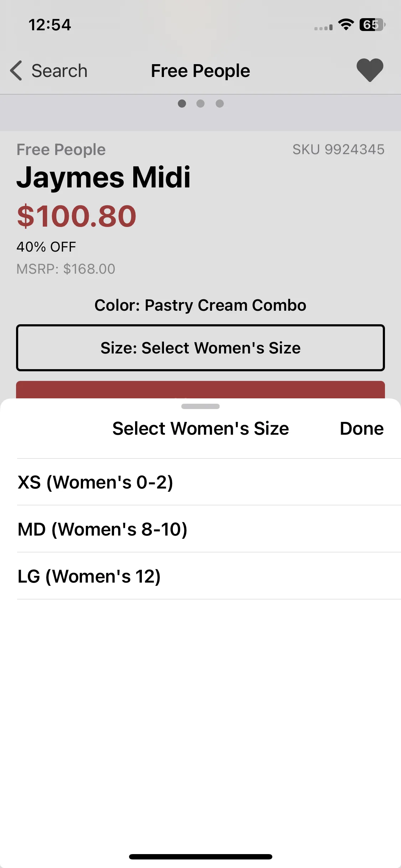Tap the heart favorite icon
Image resolution: width=401 pixels, height=868 pixels.
click(370, 70)
